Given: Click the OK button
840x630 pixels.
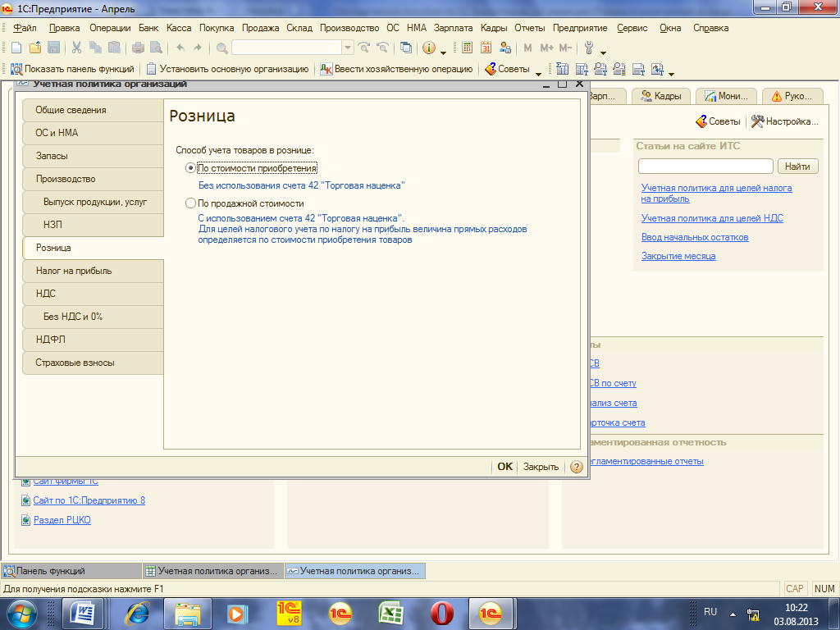Looking at the screenshot, I should point(504,467).
